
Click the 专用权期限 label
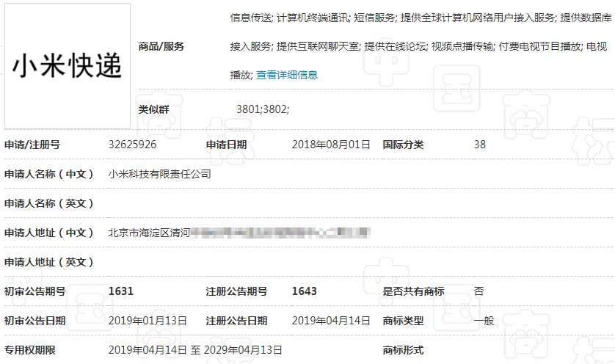[30, 350]
